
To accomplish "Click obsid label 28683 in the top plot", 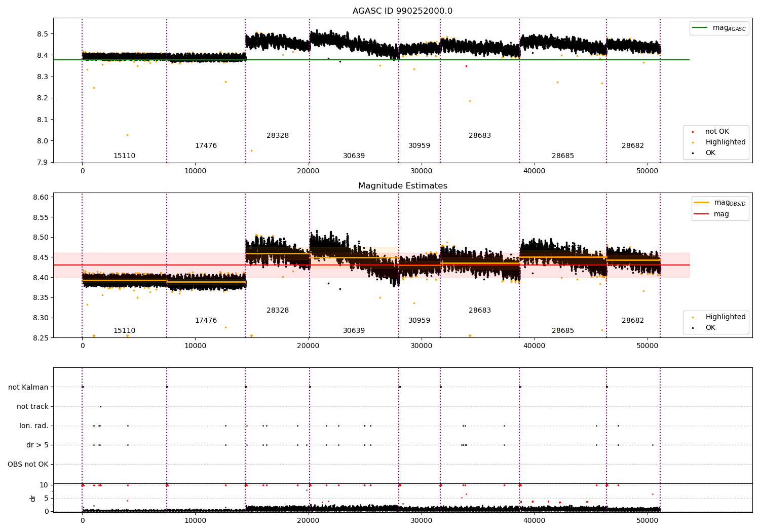I will tap(480, 136).
